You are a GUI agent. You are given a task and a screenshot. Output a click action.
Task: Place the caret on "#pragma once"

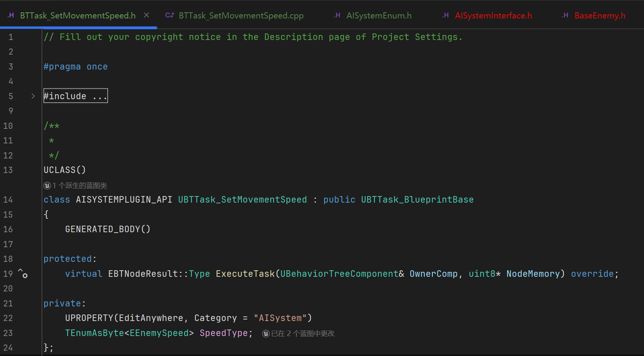pos(76,67)
